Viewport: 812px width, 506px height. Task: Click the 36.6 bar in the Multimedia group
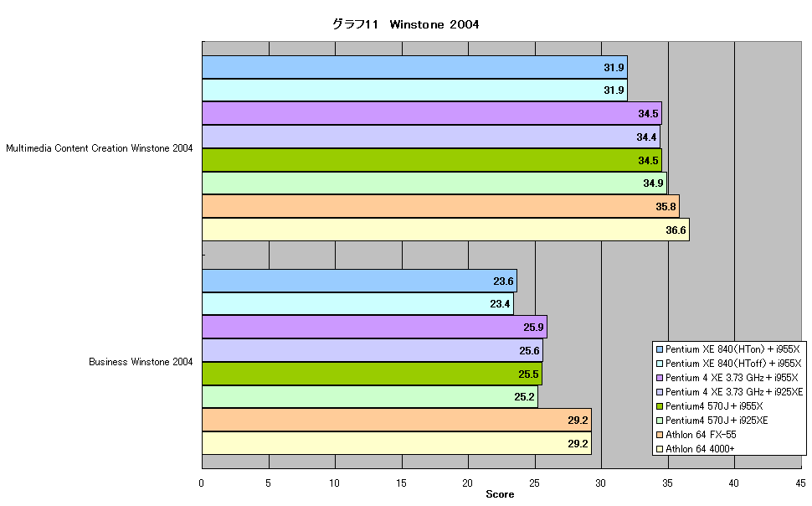(x=445, y=230)
